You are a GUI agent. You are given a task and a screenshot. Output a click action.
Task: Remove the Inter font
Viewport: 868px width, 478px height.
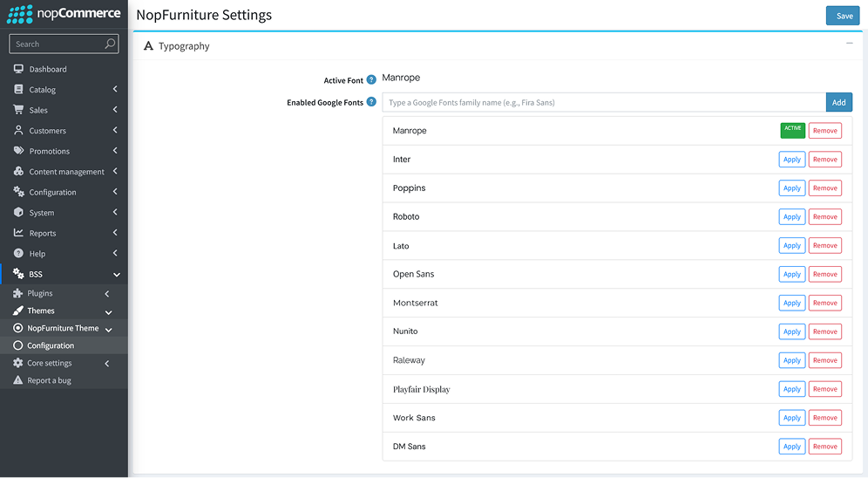pos(824,160)
